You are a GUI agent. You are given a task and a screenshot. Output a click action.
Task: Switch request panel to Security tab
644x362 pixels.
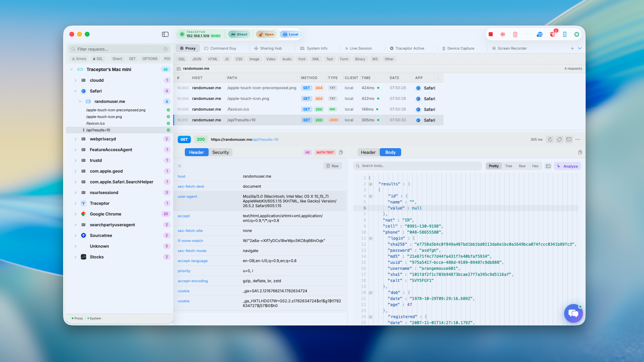(220, 152)
